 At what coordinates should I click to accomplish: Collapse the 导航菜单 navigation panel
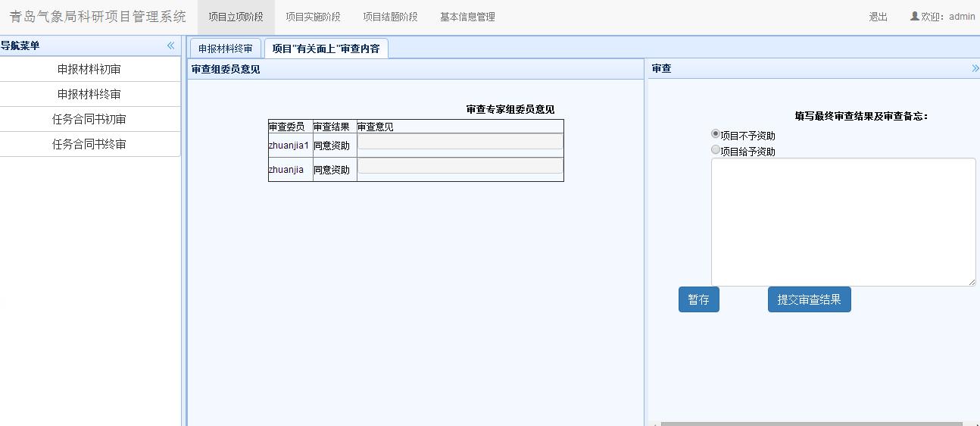[x=170, y=46]
